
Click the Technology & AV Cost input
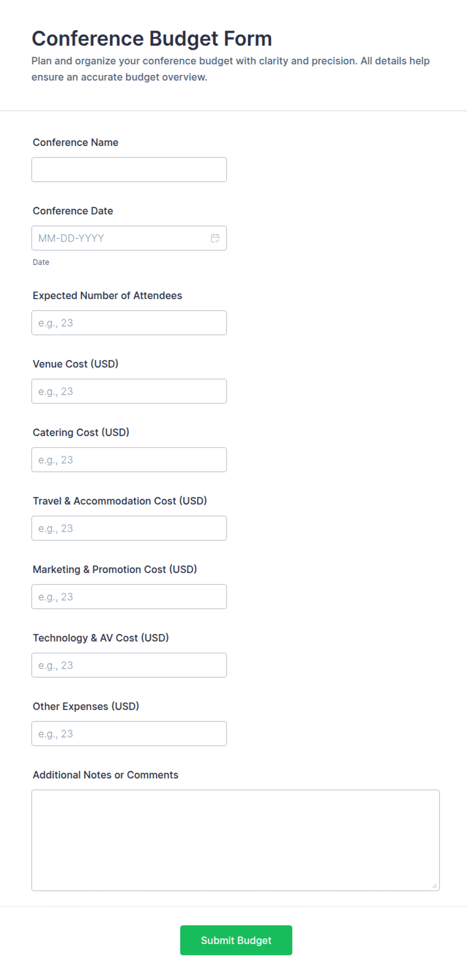129,665
